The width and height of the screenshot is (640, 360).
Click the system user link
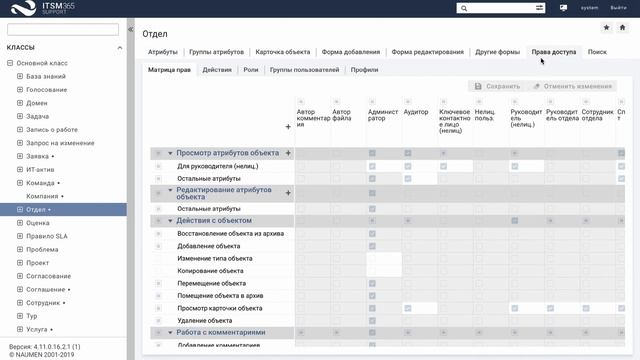point(590,8)
